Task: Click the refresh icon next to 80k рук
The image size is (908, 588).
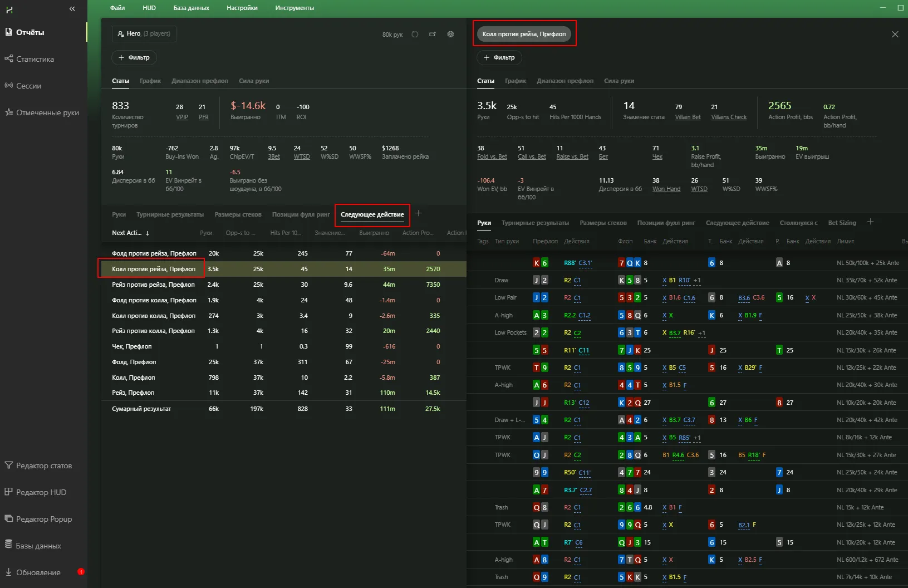Action: [415, 35]
